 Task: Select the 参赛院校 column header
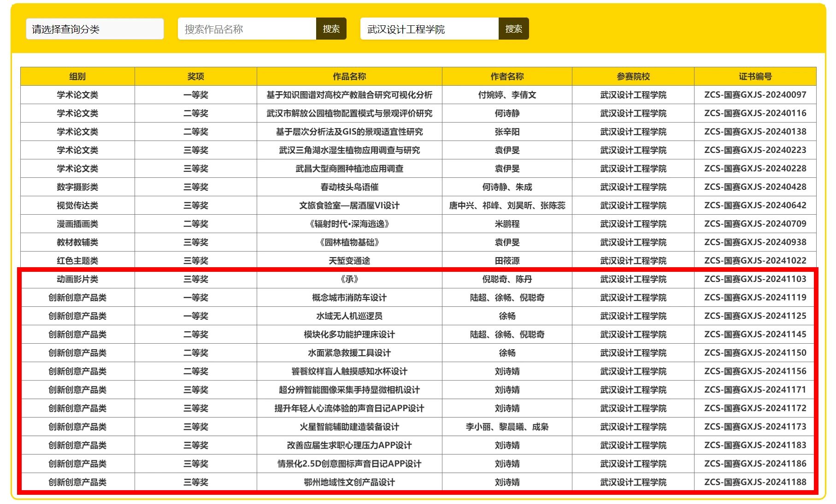pos(633,76)
